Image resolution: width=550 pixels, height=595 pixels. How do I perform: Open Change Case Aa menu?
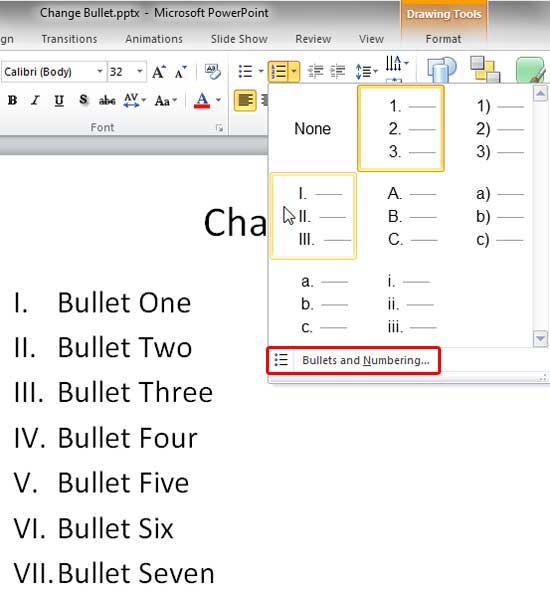(166, 101)
